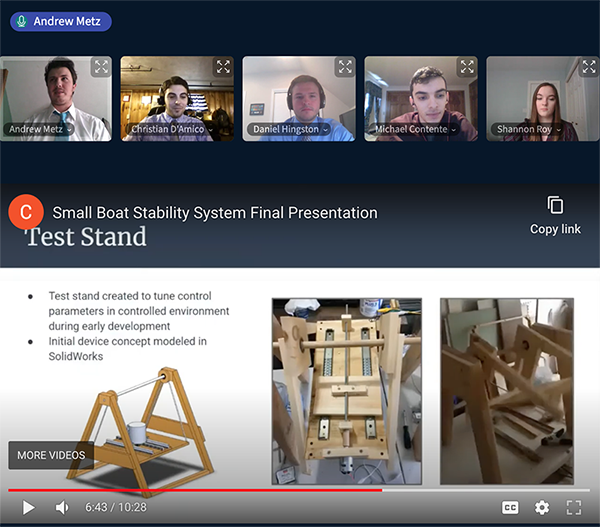This screenshot has width=600, height=527.
Task: Open Andrew Metz name dropdown
Action: pyautogui.click(x=70, y=129)
